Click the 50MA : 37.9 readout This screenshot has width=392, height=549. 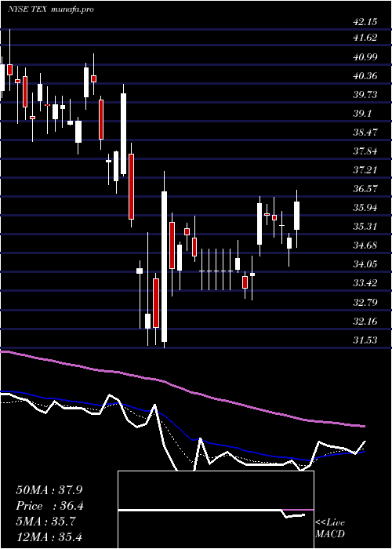click(49, 490)
